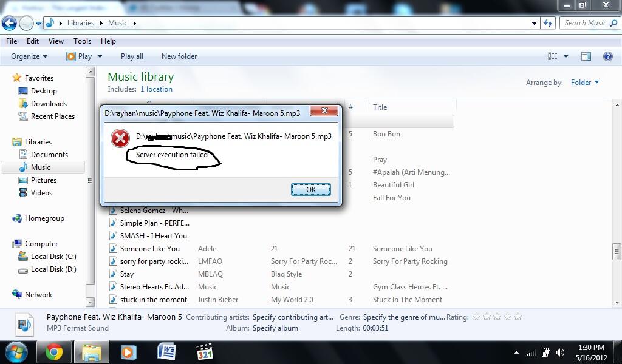
Task: Open the View menu
Action: tap(56, 41)
